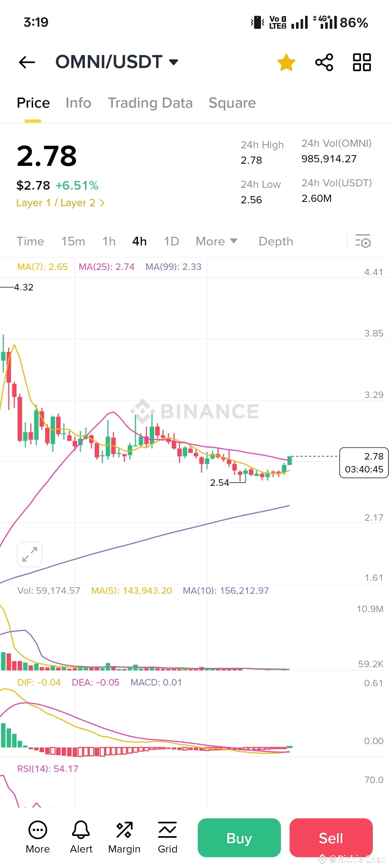Tap the 24h Low value 2.56
The width and height of the screenshot is (389, 868).
click(251, 200)
